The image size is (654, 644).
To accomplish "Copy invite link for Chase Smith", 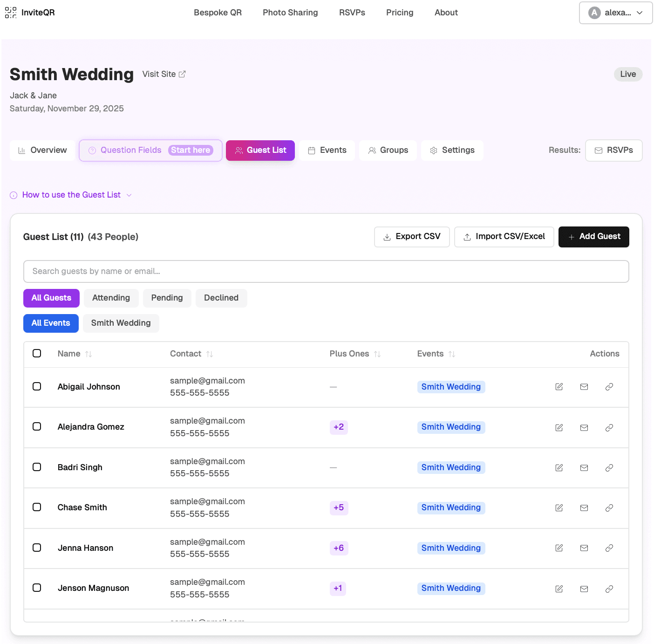I will point(609,508).
